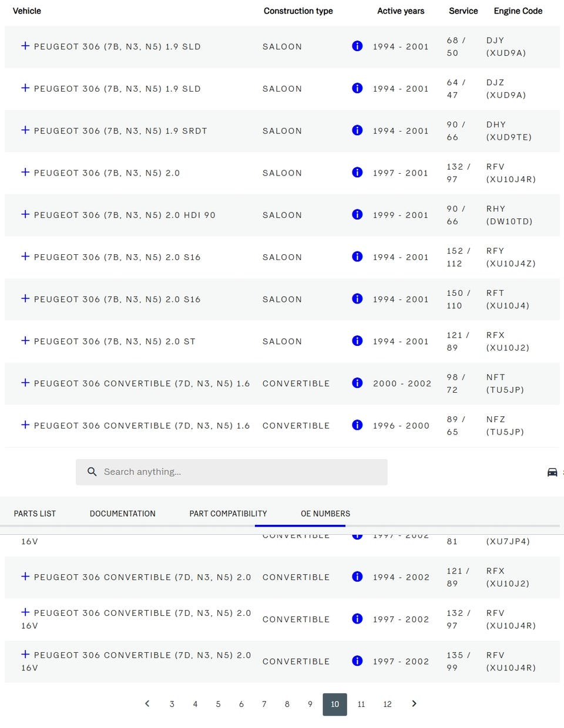
Task: Click the Construction type column header
Action: coord(298,11)
